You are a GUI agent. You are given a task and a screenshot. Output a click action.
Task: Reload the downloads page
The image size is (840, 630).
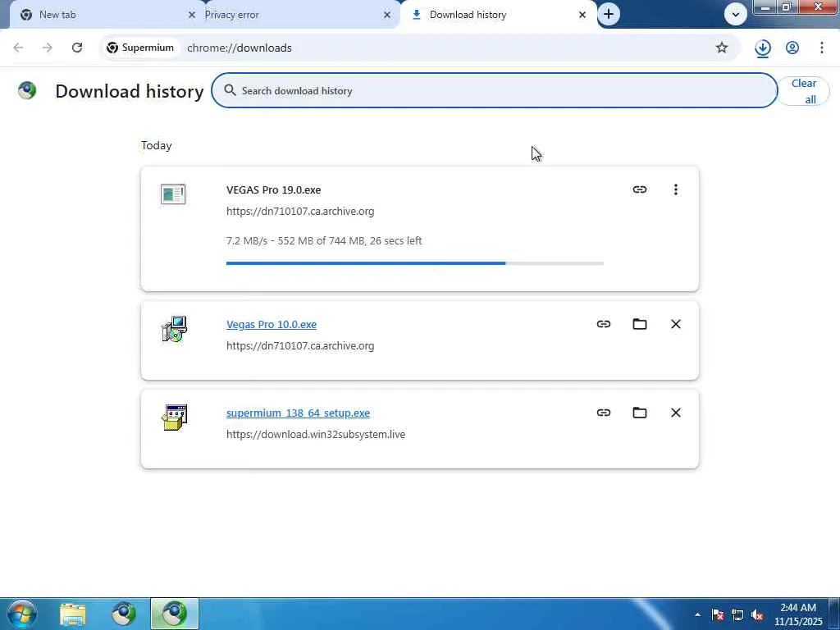click(77, 48)
